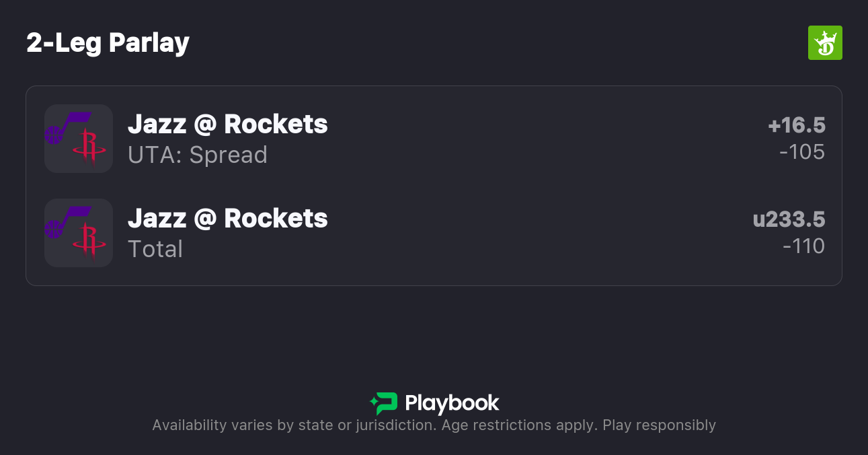Click the 'Play responsibly' disclaimer text
Image resolution: width=868 pixels, height=455 pixels.
pyautogui.click(x=659, y=425)
